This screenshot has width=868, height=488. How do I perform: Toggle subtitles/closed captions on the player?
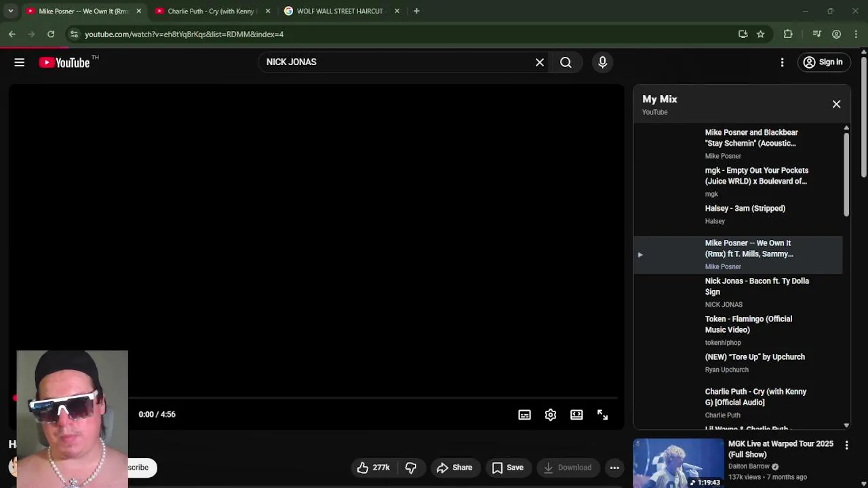524,415
